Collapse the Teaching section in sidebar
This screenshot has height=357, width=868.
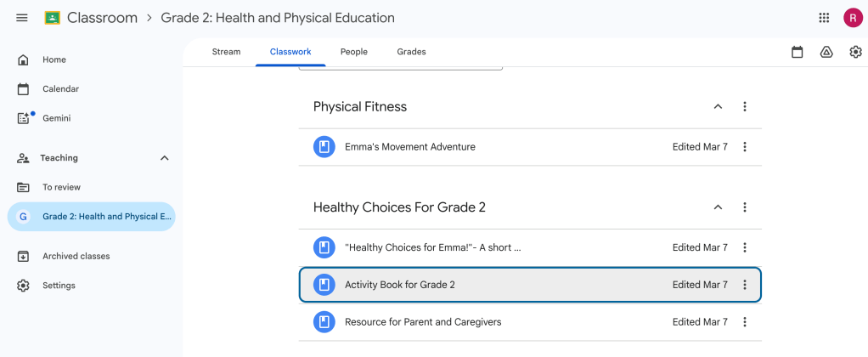165,158
